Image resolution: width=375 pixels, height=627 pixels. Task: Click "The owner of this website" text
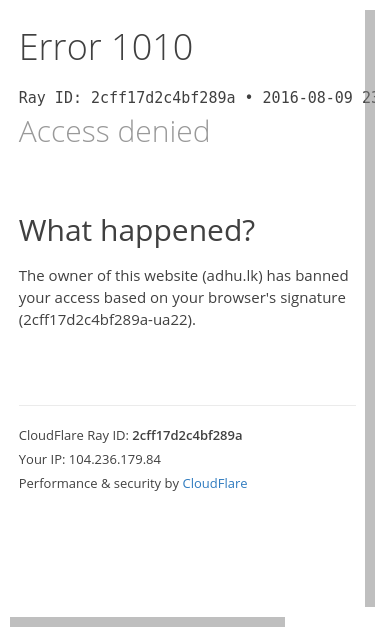tap(108, 276)
